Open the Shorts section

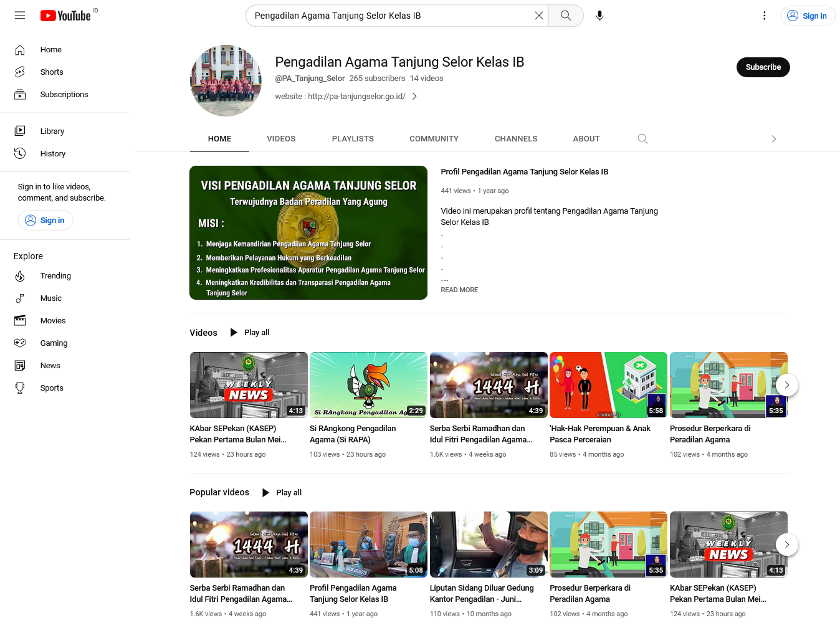[52, 72]
